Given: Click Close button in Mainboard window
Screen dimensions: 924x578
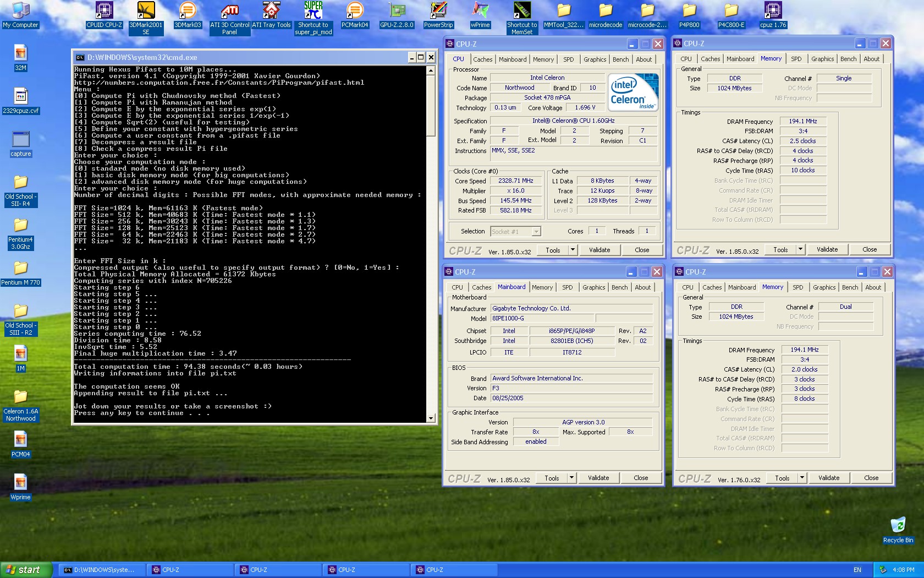Looking at the screenshot, I should coord(641,478).
